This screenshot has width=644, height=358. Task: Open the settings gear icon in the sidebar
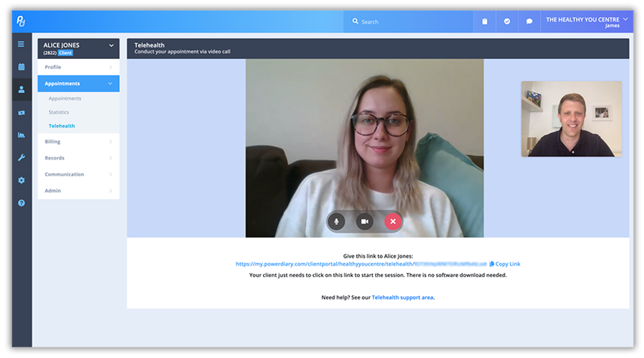pyautogui.click(x=21, y=180)
